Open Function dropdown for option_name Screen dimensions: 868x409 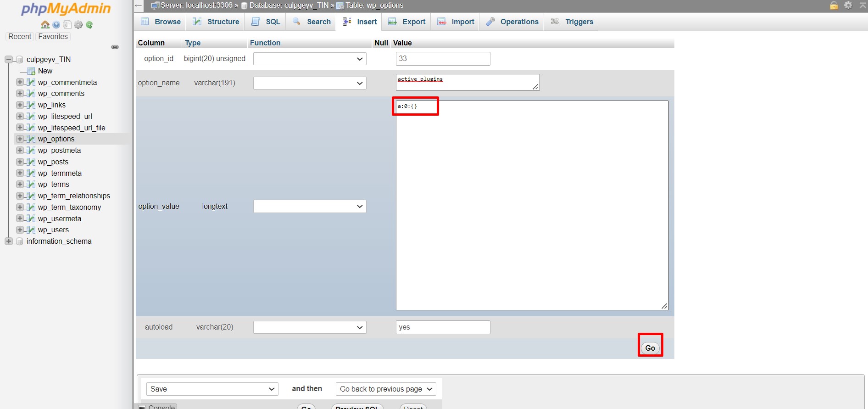point(310,83)
